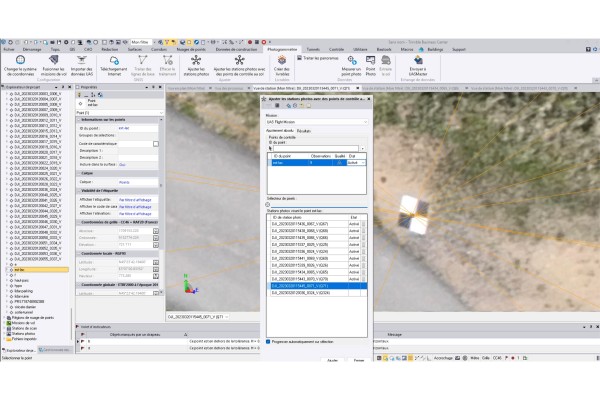
Task: Click the Propriétés panel vertical scrollbar
Action: point(161,207)
